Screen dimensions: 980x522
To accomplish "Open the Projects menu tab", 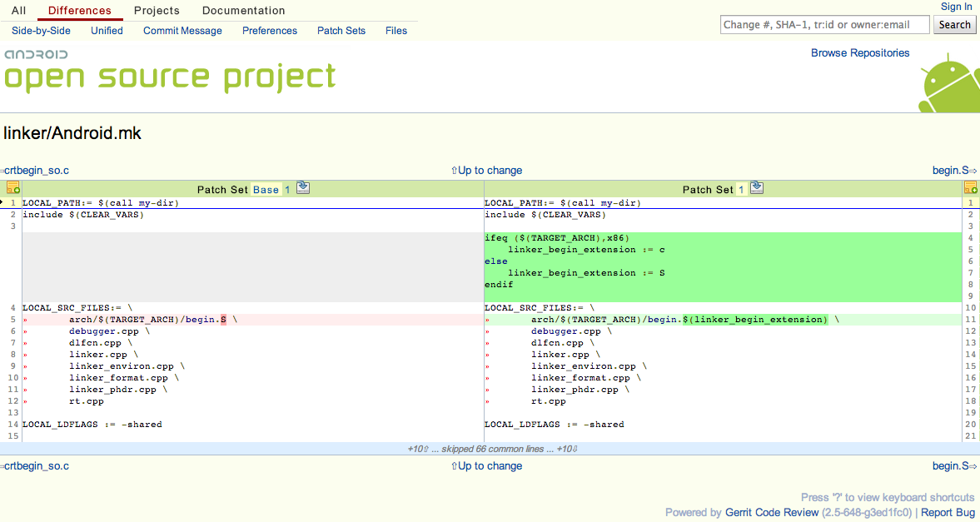I will coord(157,11).
